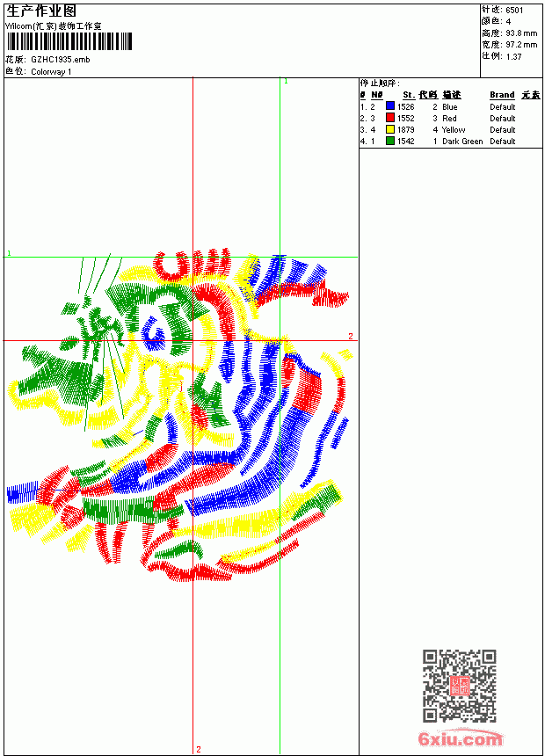545x756 pixels.
Task: Select the Dark Green description row
Action: click(x=451, y=142)
